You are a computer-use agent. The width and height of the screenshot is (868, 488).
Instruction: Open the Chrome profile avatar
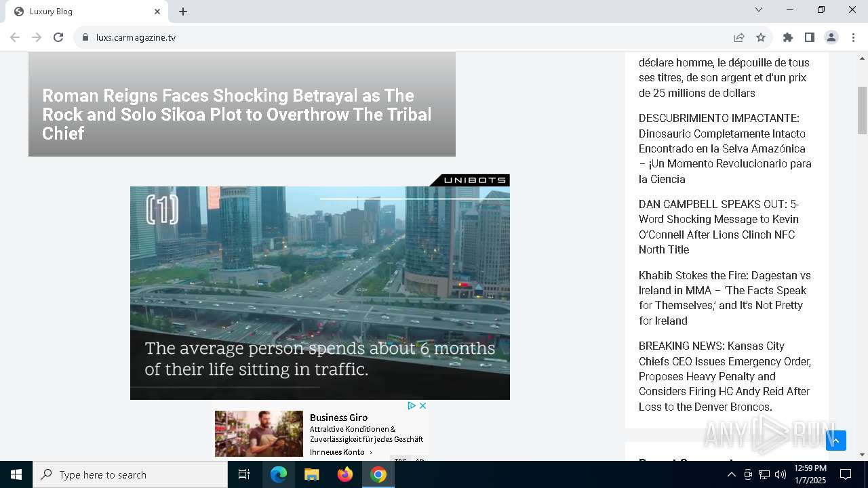click(831, 37)
